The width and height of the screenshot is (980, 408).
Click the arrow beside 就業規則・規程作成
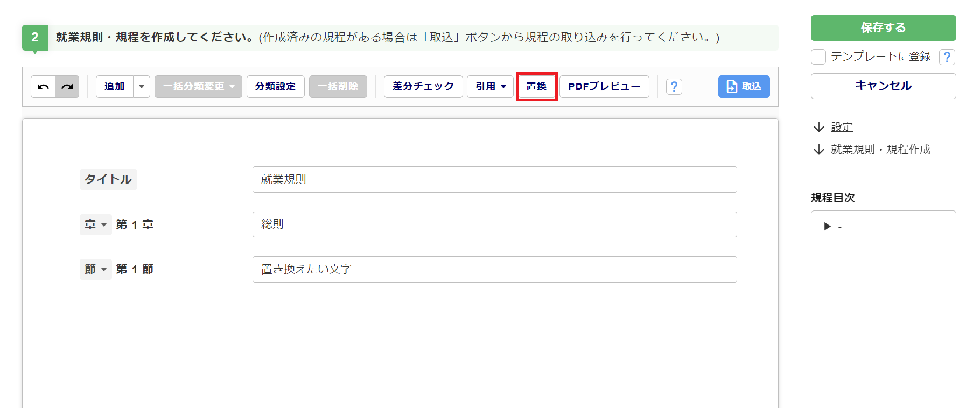click(x=819, y=150)
